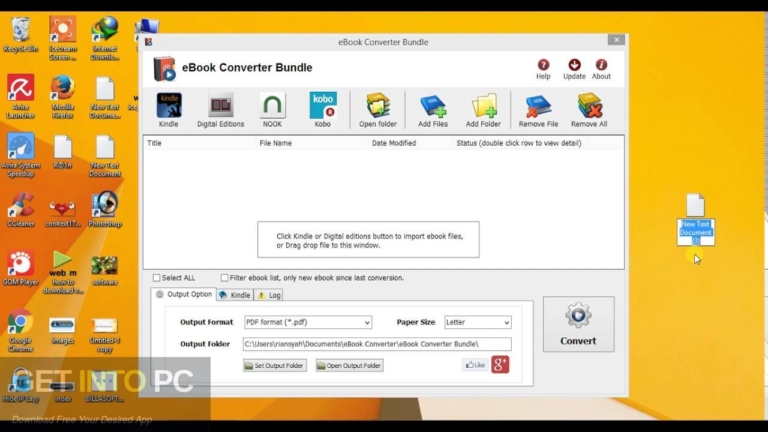Select the Google Chrome desktop icon
The image size is (768, 432).
coord(21,330)
